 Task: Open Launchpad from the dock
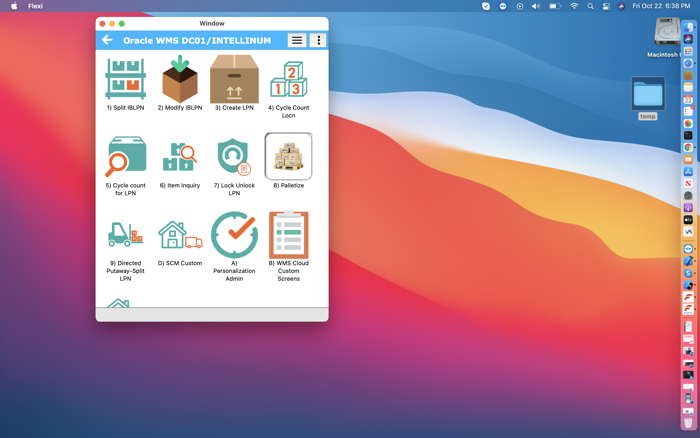[688, 51]
